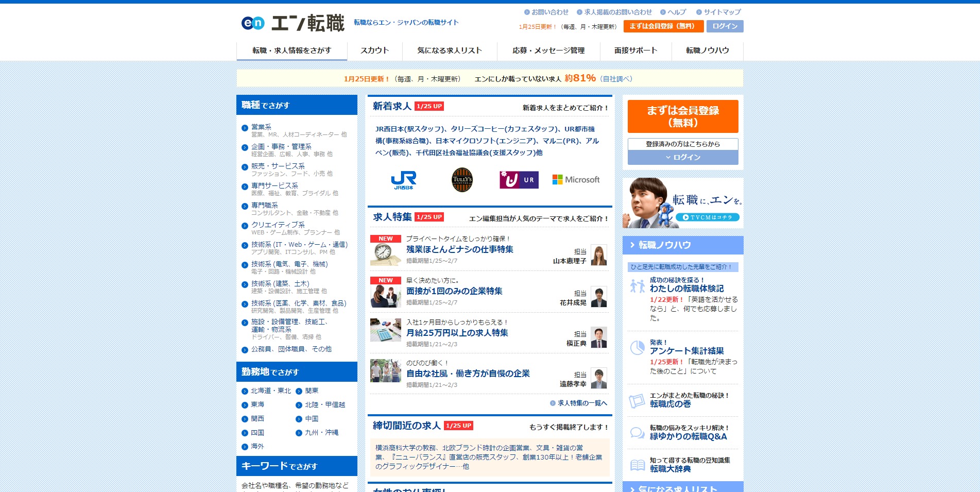
Task: Click the 転職大辞典 book icon
Action: point(638,465)
